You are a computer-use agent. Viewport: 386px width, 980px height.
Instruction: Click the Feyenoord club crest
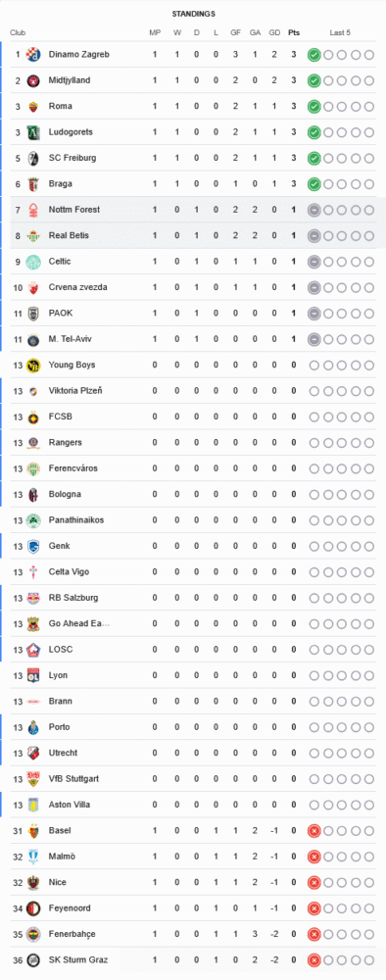(33, 908)
